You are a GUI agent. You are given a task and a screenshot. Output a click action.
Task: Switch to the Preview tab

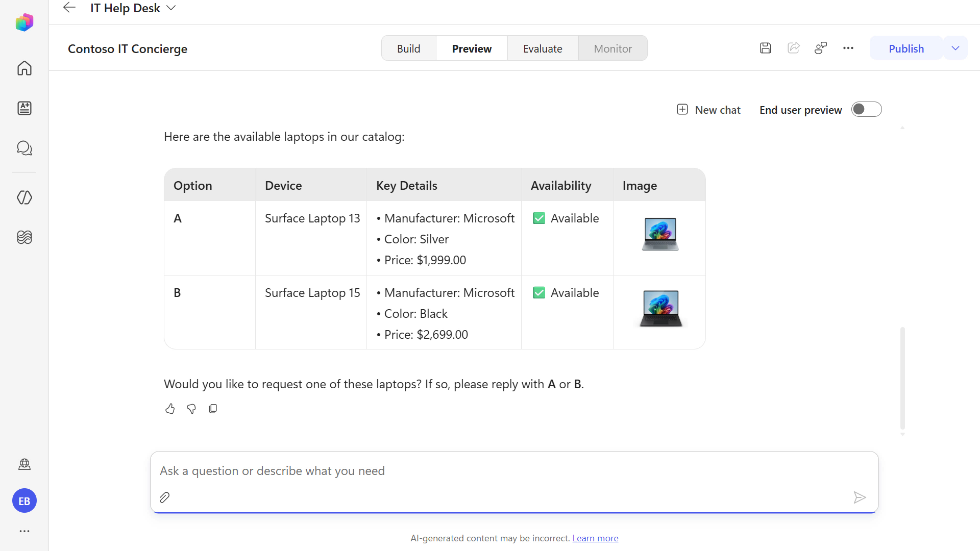click(472, 48)
